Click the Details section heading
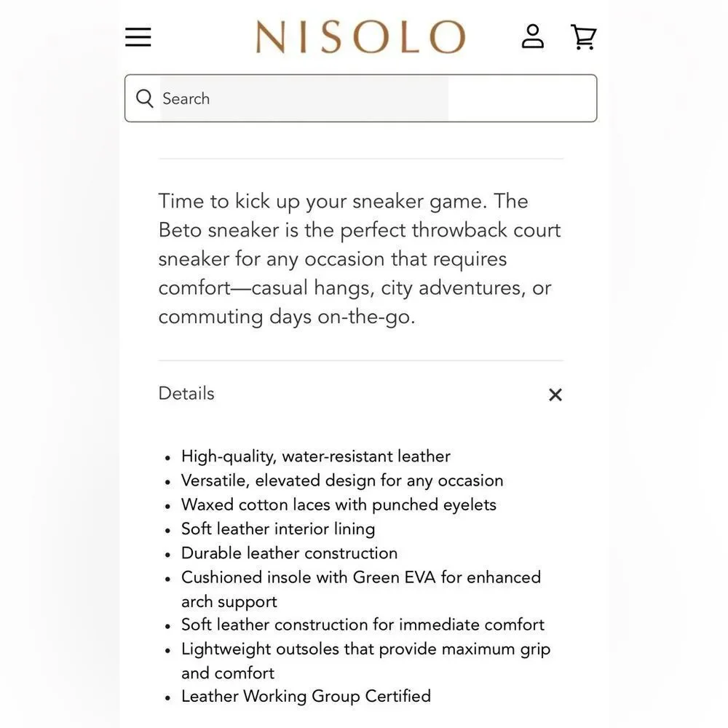The width and height of the screenshot is (728, 728). click(186, 393)
